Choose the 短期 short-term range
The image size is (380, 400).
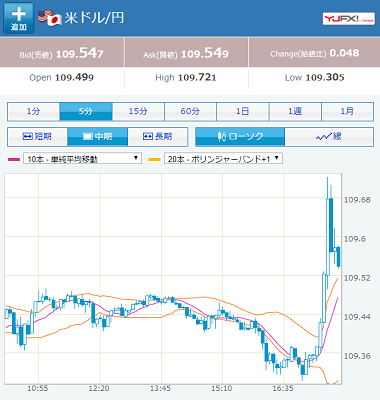37,137
